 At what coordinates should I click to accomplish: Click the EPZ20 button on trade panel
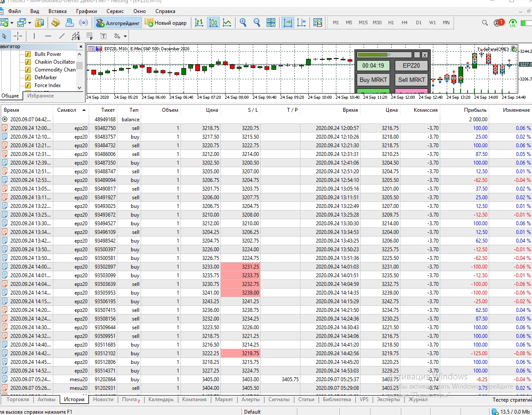[411, 66]
